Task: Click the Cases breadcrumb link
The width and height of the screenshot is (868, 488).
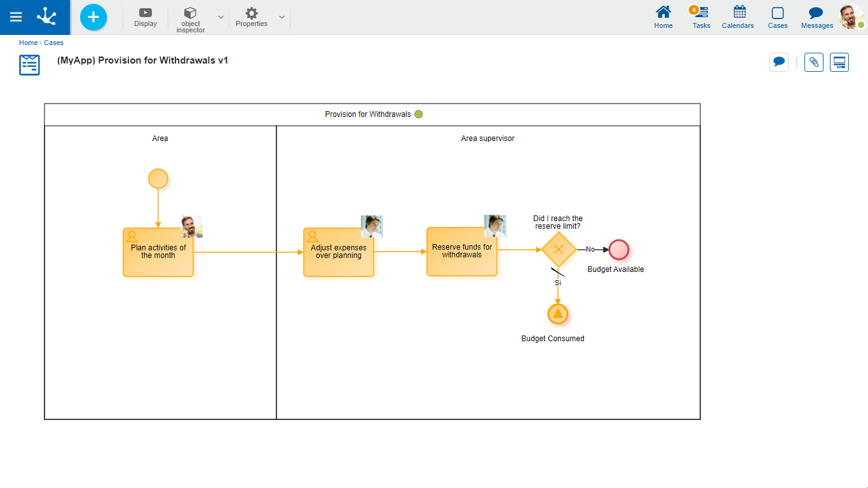Action: pyautogui.click(x=53, y=43)
